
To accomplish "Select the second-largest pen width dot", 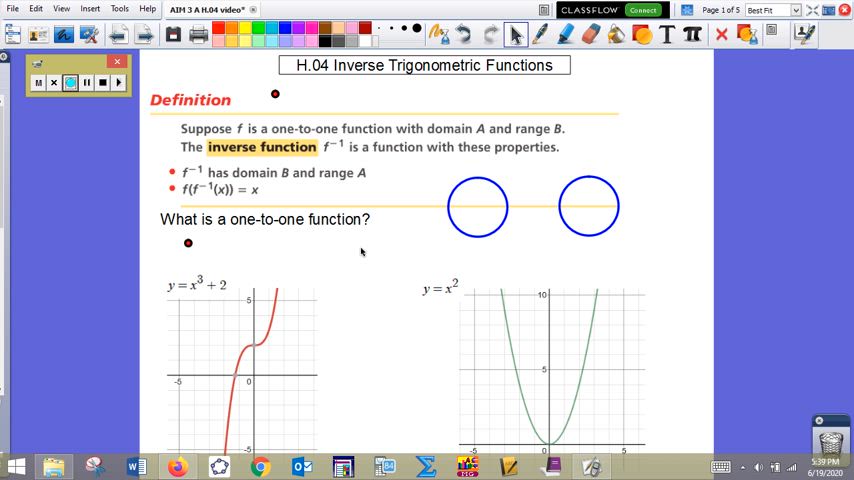I will 404,28.
